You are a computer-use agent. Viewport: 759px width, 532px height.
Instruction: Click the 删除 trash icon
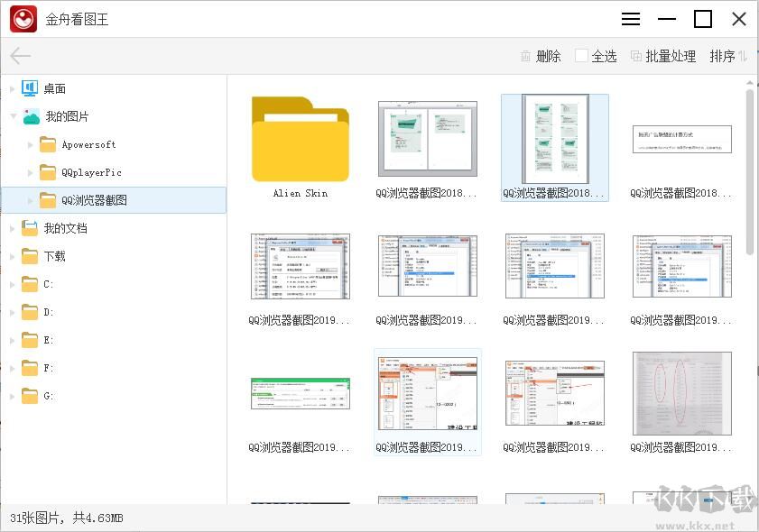[x=525, y=56]
